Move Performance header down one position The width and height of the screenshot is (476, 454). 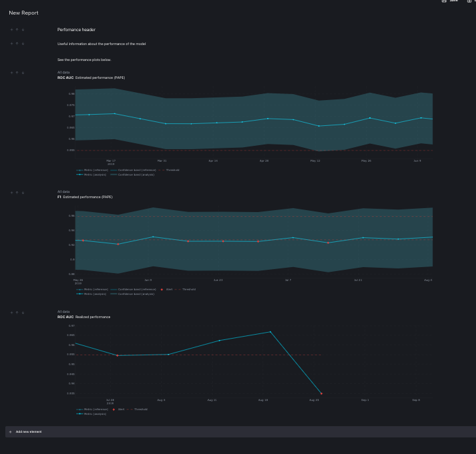(23, 30)
